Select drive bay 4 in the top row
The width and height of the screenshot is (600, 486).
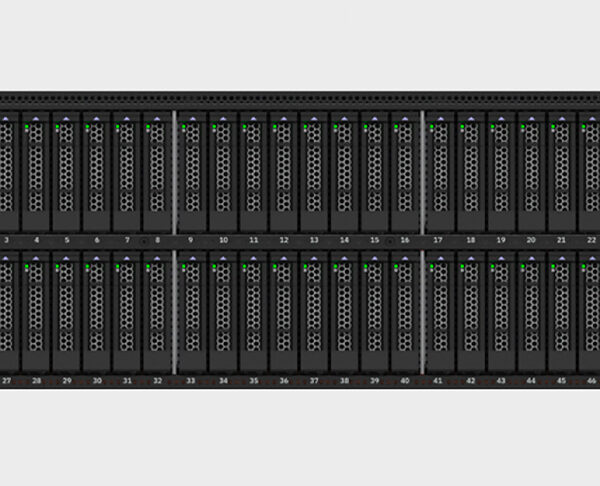pos(36,172)
